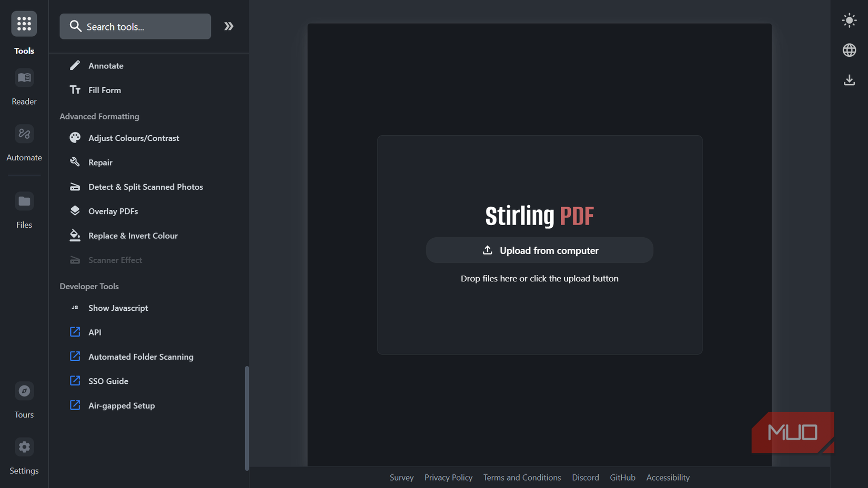Open the Tours compass icon

24,391
